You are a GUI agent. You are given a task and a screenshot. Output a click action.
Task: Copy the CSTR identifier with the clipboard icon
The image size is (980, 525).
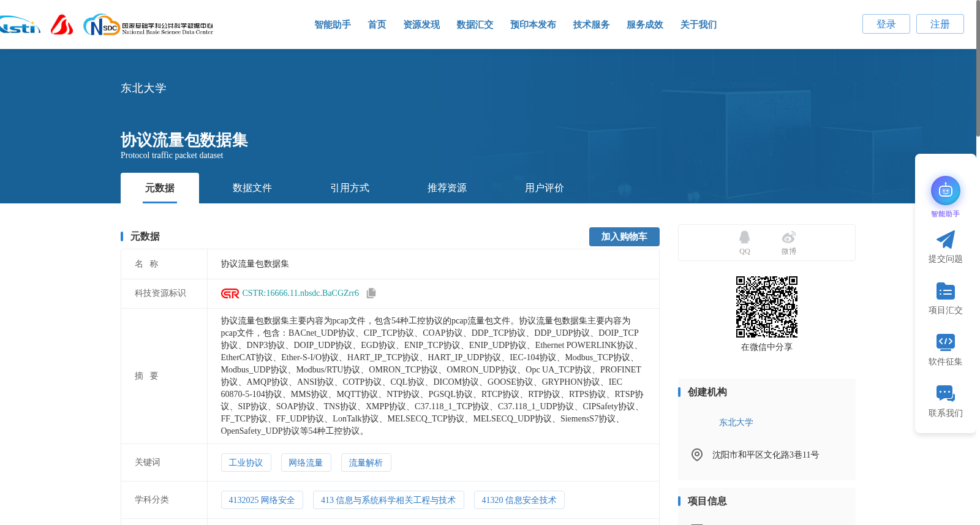point(371,293)
